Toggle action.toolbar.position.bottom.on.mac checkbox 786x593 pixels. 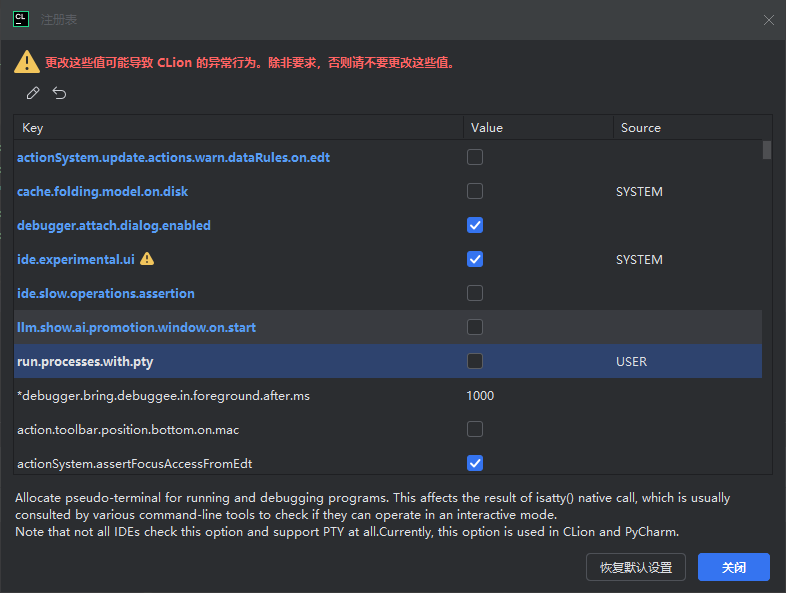475,429
